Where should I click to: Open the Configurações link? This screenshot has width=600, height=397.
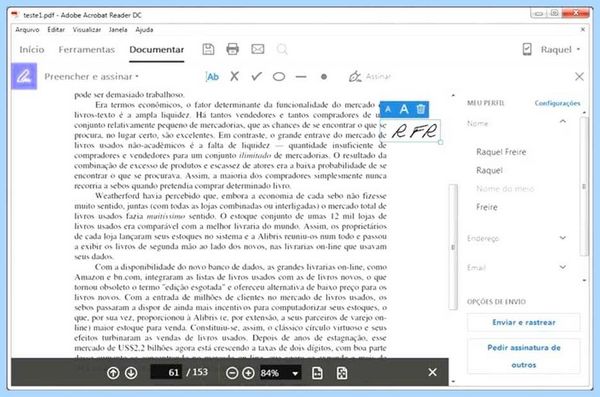pos(558,103)
